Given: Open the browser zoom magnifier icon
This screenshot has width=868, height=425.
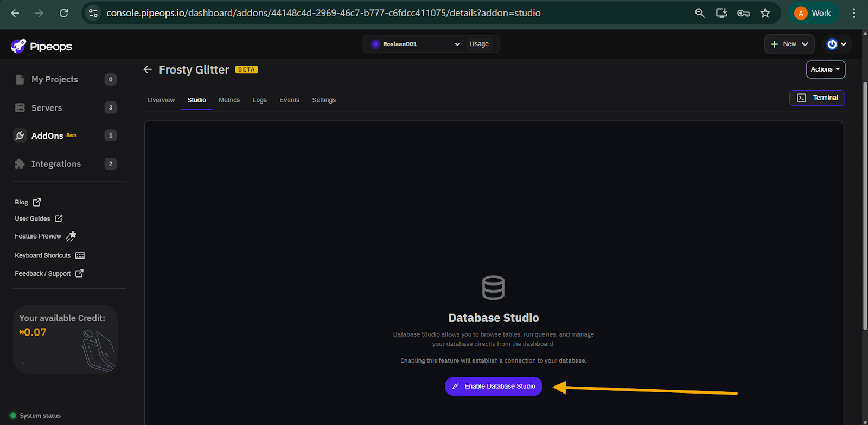Looking at the screenshot, I should pyautogui.click(x=700, y=13).
